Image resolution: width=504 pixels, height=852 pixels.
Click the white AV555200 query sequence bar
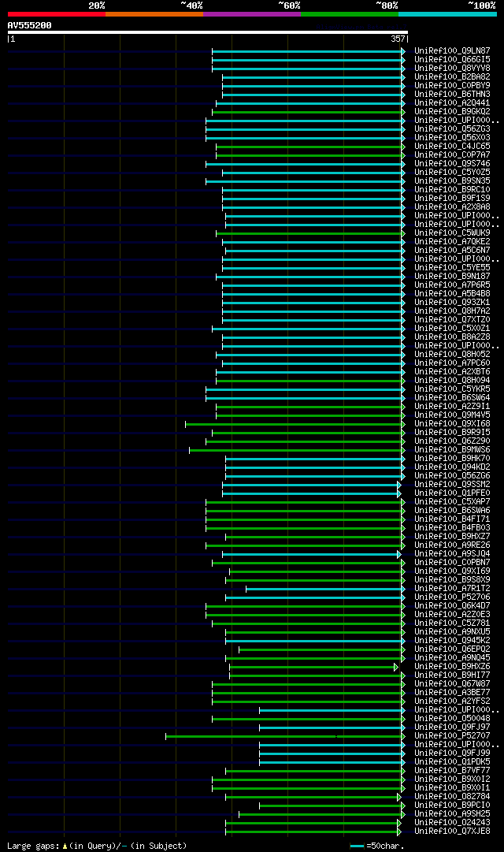(207, 32)
